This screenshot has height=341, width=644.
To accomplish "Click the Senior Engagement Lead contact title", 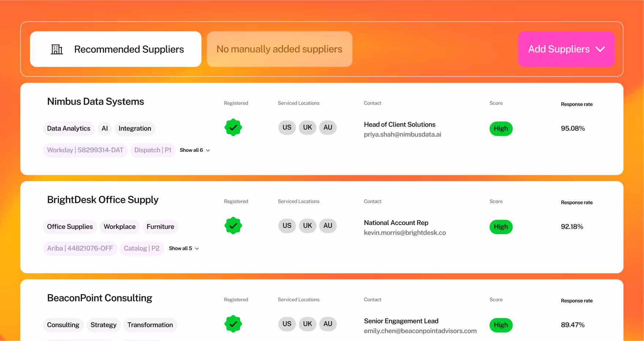I will click(401, 321).
